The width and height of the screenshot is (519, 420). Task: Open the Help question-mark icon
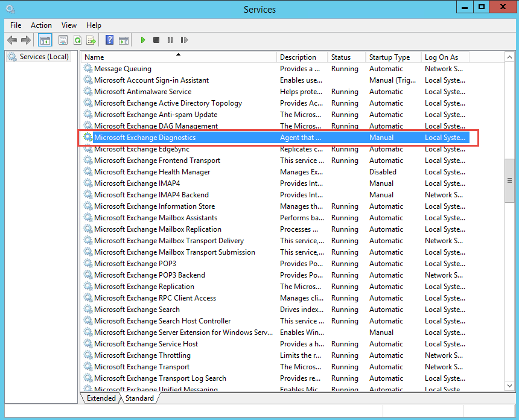(110, 40)
